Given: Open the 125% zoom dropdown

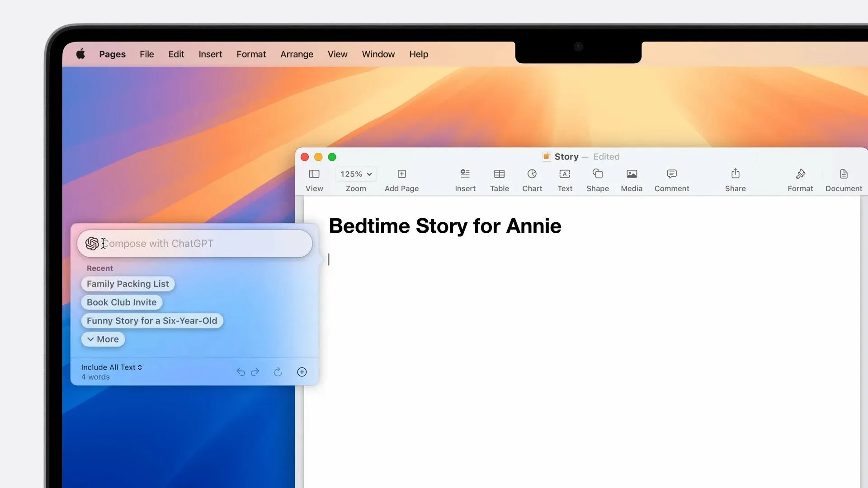Looking at the screenshot, I should [356, 174].
